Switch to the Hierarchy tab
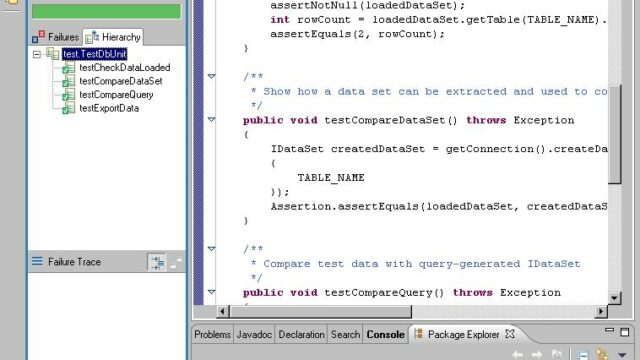This screenshot has height=360, width=640. click(113, 37)
